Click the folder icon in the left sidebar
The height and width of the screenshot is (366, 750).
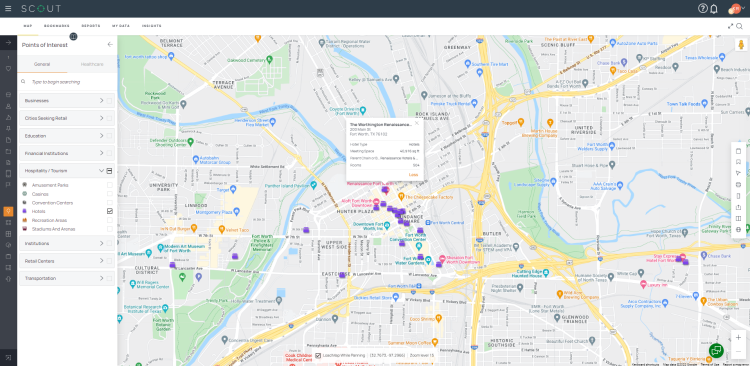click(x=8, y=151)
